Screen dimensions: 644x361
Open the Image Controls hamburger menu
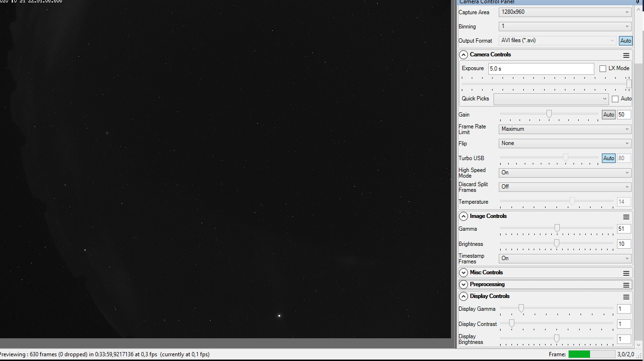coord(626,217)
